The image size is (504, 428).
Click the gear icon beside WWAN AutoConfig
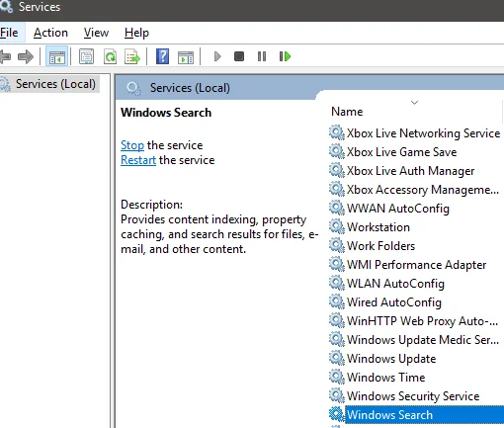[x=337, y=209]
